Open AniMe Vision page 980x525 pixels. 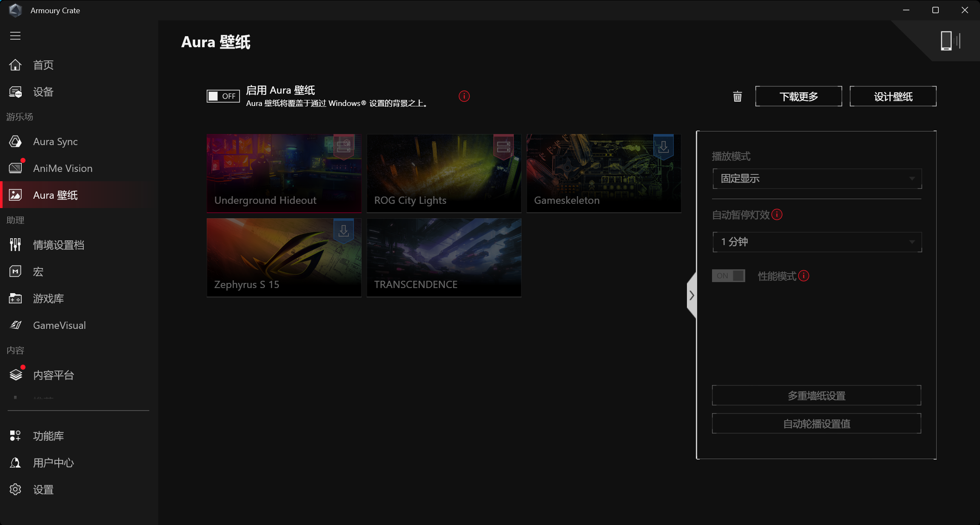79,168
